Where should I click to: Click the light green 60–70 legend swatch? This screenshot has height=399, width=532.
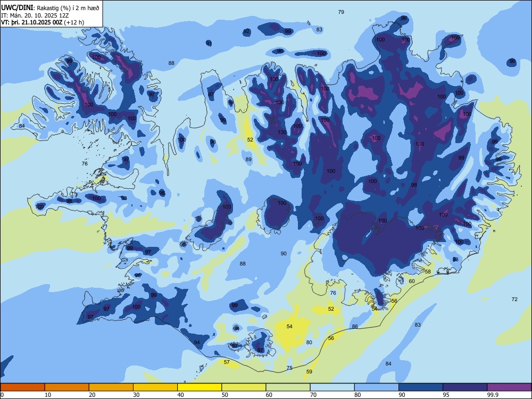[288, 387]
